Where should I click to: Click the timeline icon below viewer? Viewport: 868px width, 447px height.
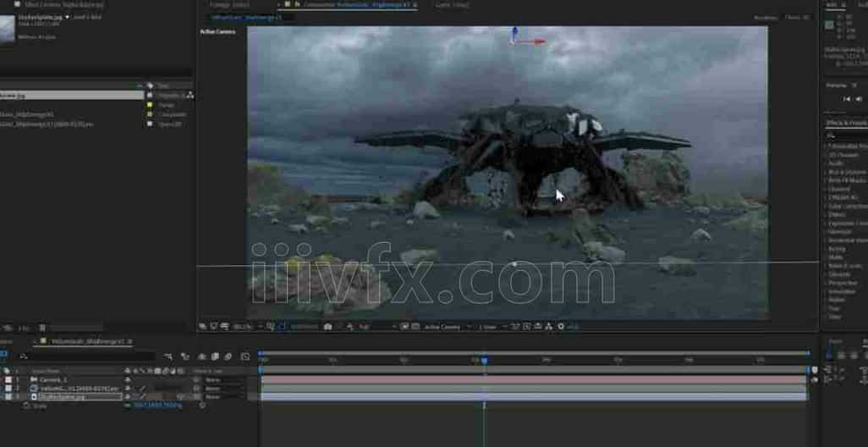coord(538,327)
